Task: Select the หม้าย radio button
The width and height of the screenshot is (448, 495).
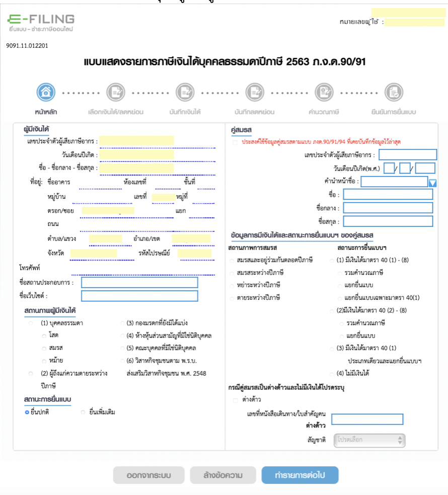Action: click(44, 361)
